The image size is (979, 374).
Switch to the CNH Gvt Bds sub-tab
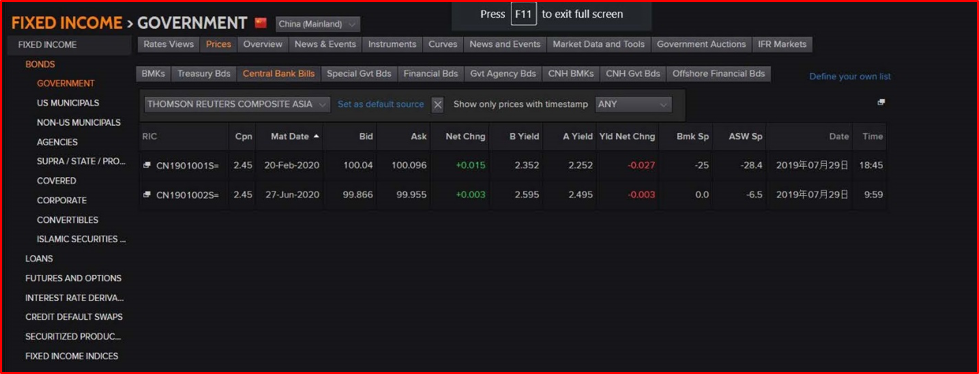(x=633, y=74)
